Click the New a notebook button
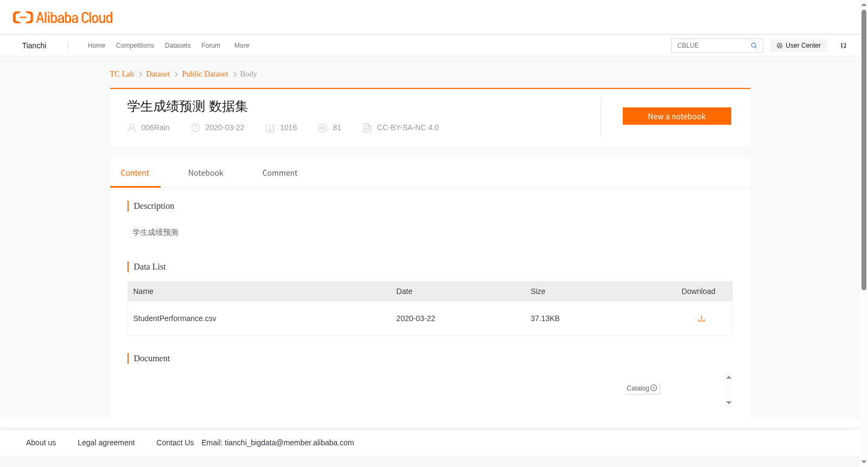 tap(676, 116)
